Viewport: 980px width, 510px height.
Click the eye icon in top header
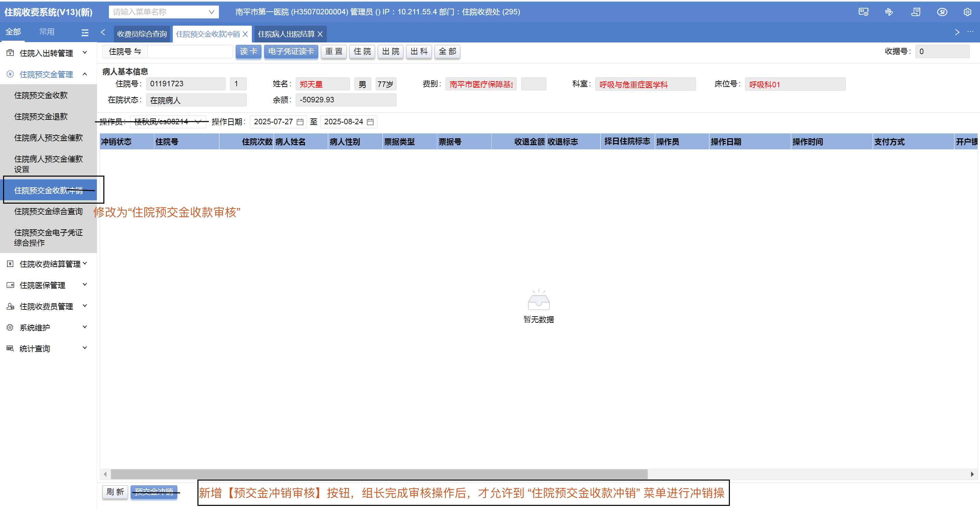[x=942, y=12]
